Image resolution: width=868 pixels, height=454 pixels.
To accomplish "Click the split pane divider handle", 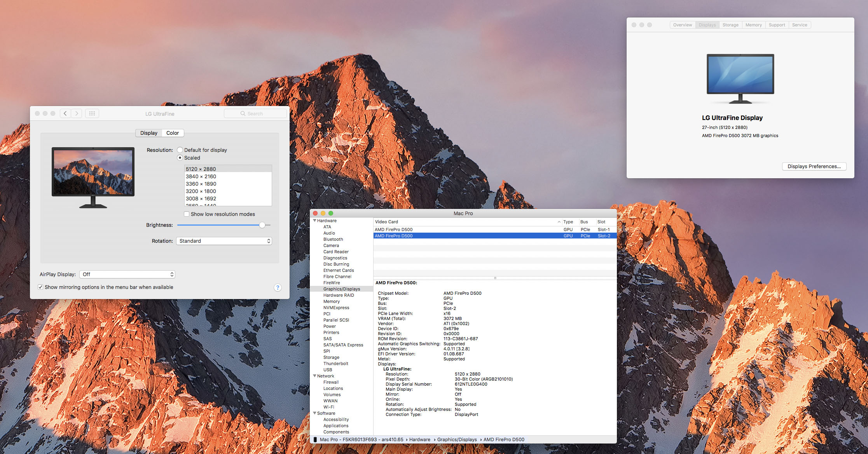I will point(495,278).
